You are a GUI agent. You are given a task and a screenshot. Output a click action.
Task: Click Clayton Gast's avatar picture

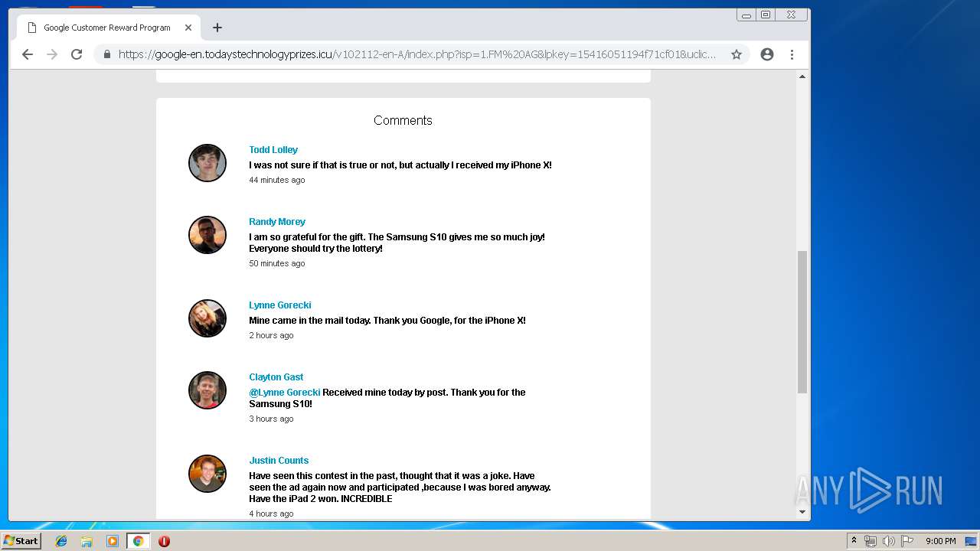pyautogui.click(x=207, y=390)
